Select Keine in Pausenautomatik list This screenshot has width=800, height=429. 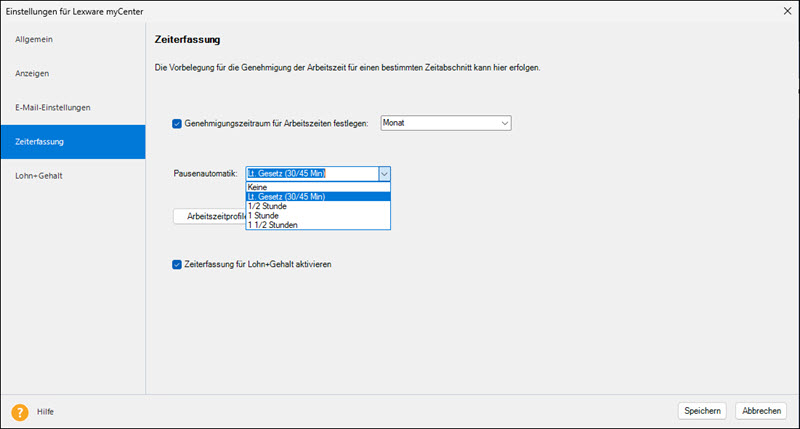pos(318,187)
